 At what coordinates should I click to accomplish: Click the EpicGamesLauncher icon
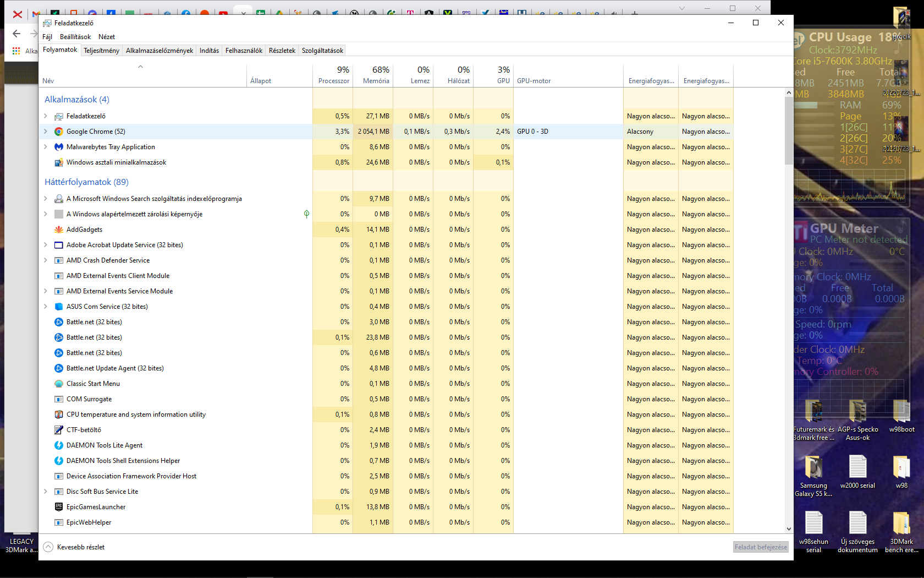click(59, 507)
